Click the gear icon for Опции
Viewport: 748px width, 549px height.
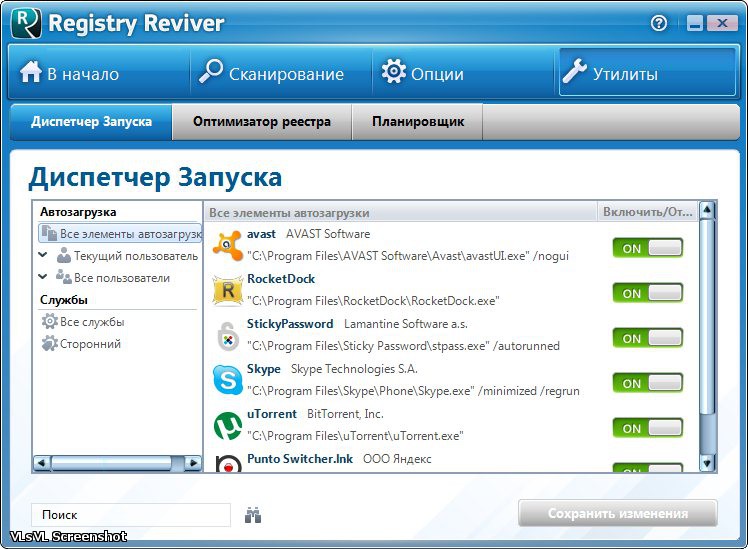point(394,72)
